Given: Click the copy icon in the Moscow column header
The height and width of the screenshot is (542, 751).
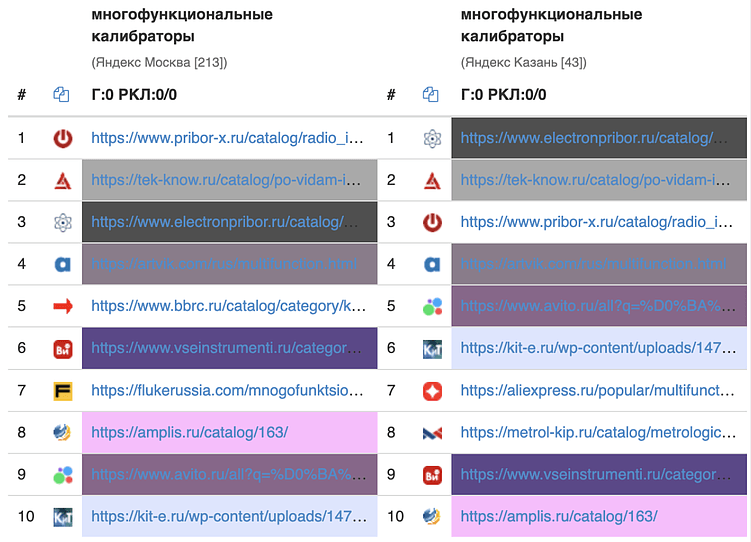Looking at the screenshot, I should tap(62, 95).
